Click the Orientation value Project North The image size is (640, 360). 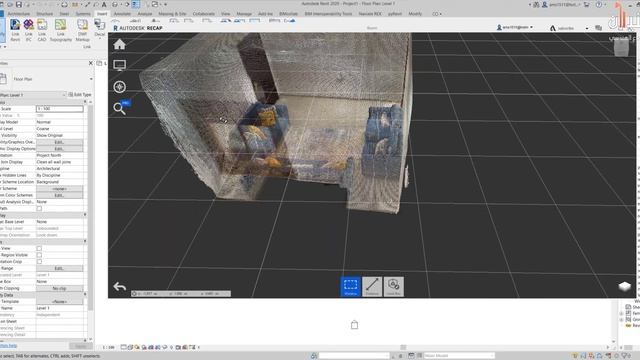(49, 156)
